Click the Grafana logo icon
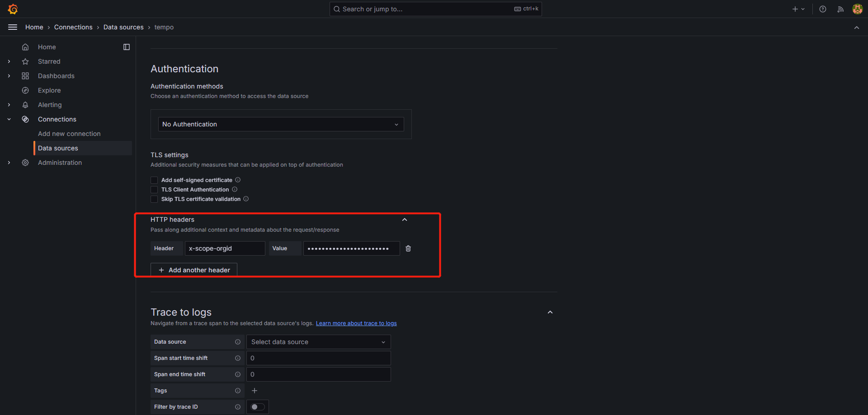The width and height of the screenshot is (868, 415). (13, 9)
